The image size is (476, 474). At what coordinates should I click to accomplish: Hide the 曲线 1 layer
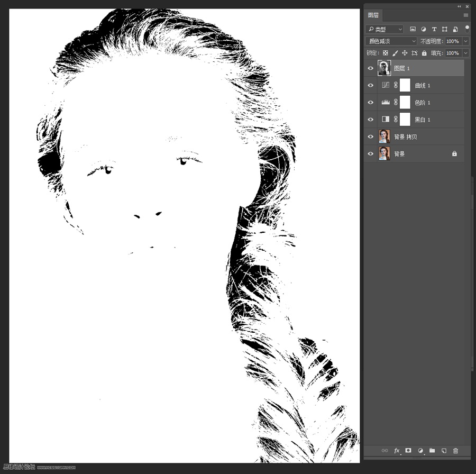(x=370, y=85)
